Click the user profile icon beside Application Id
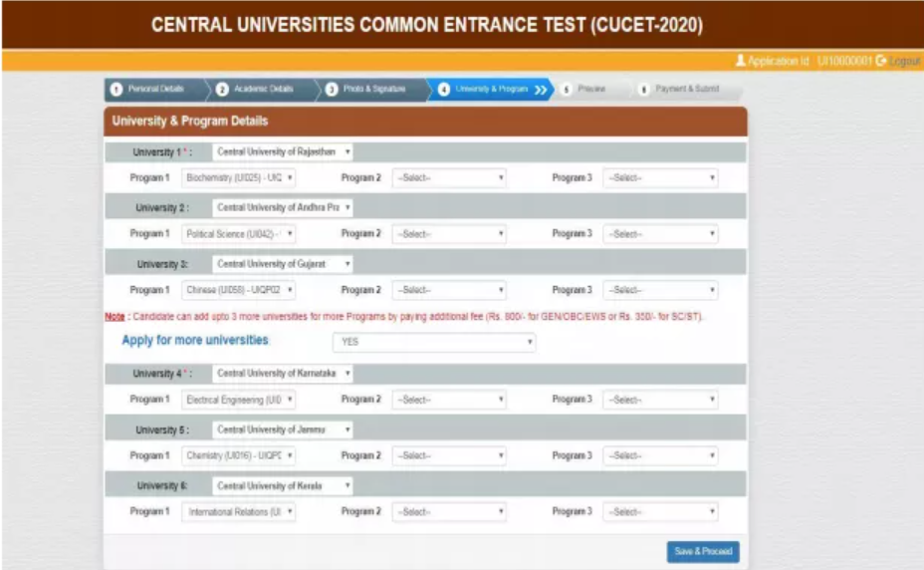Screen dimensions: 924x570 pyautogui.click(x=741, y=60)
